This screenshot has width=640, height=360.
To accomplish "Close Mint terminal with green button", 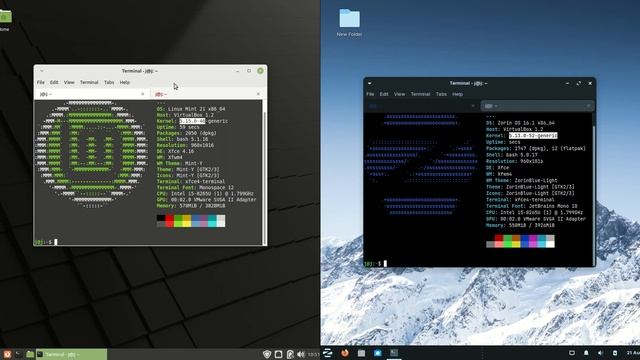I will pos(260,71).
